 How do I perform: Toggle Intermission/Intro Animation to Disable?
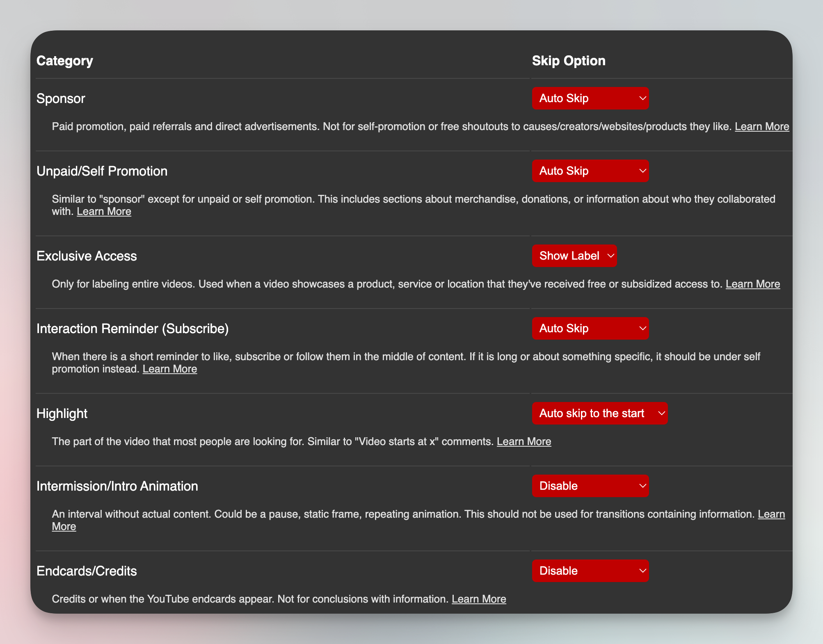[591, 485]
